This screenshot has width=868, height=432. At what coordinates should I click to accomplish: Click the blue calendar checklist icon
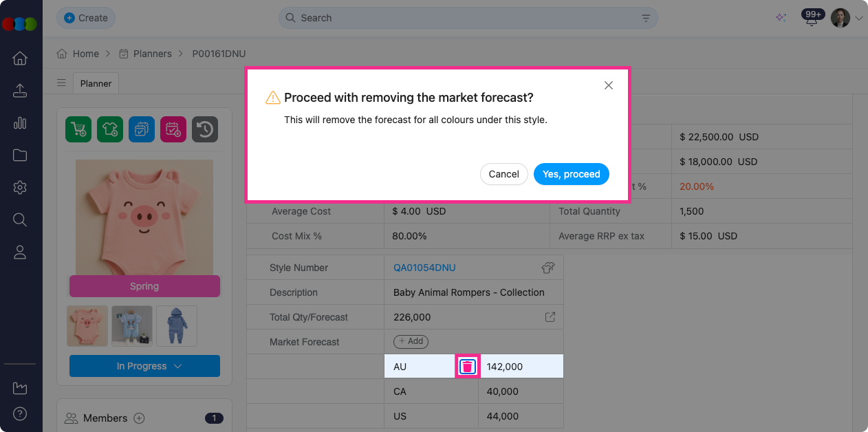(142, 129)
